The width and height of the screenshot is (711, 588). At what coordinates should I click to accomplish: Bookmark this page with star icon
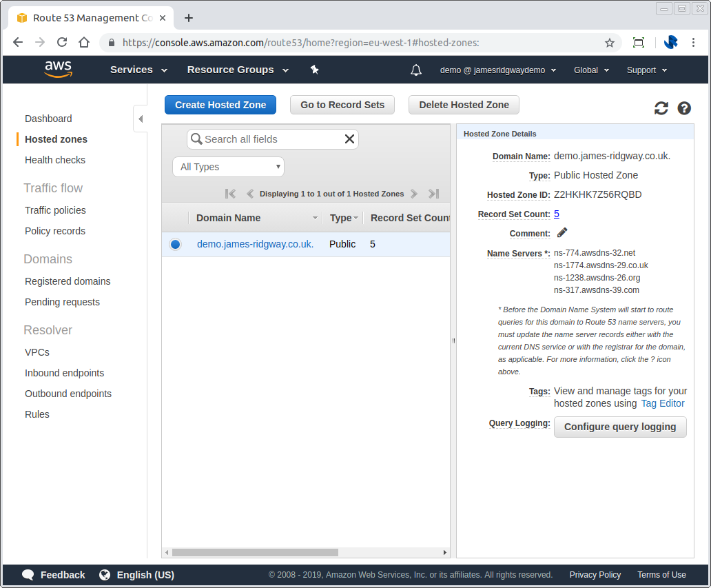click(x=610, y=43)
